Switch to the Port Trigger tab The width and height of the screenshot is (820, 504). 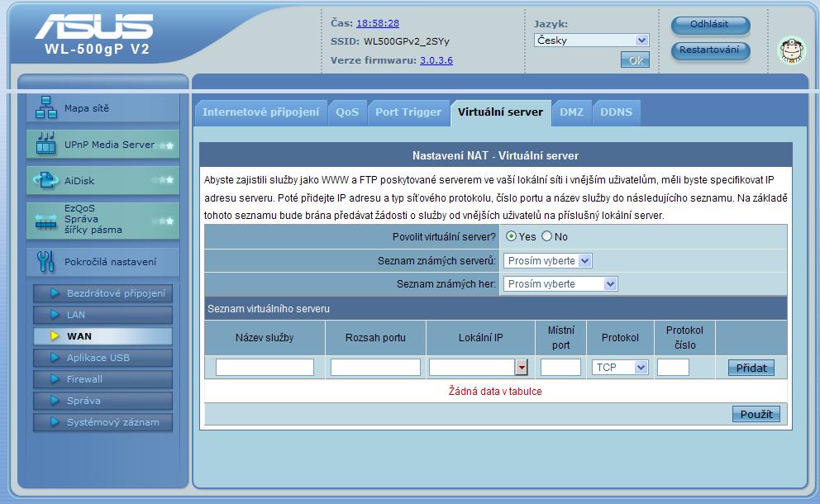(408, 112)
